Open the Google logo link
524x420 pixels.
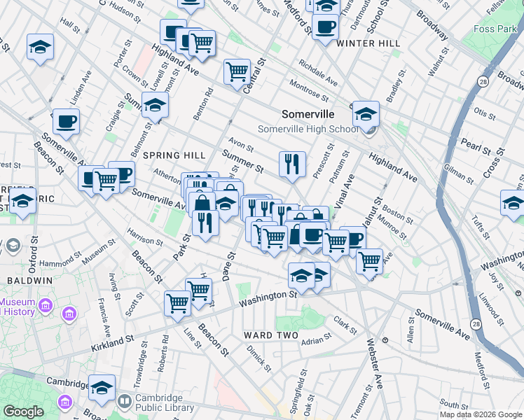[x=24, y=412]
